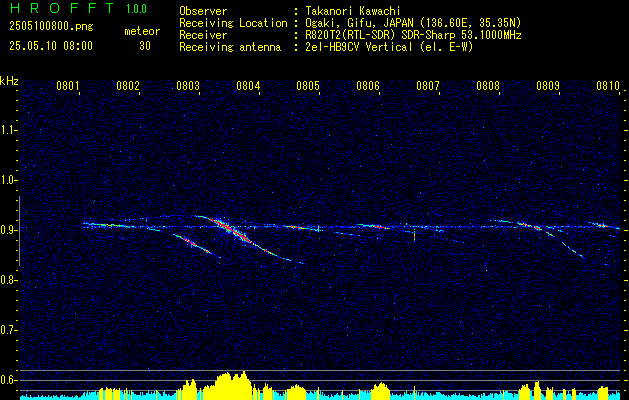Click the 0.8 kHz frequency label
The height and width of the screenshot is (400, 629).
click(7, 280)
